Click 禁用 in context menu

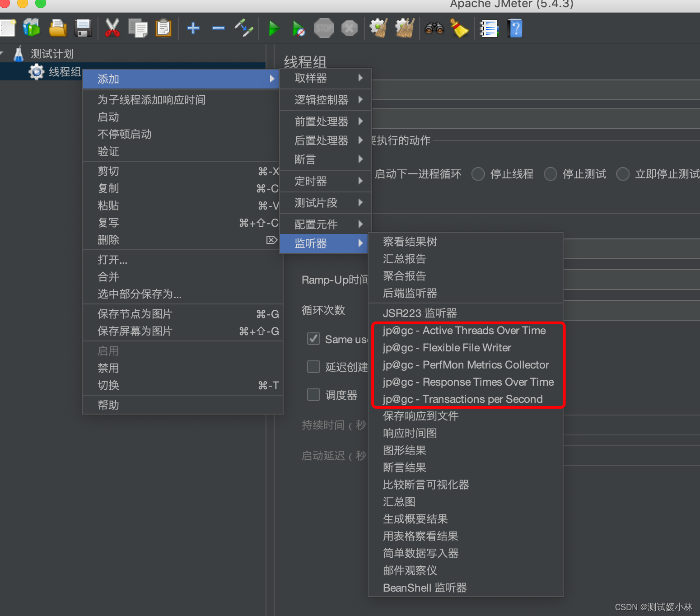[182, 368]
